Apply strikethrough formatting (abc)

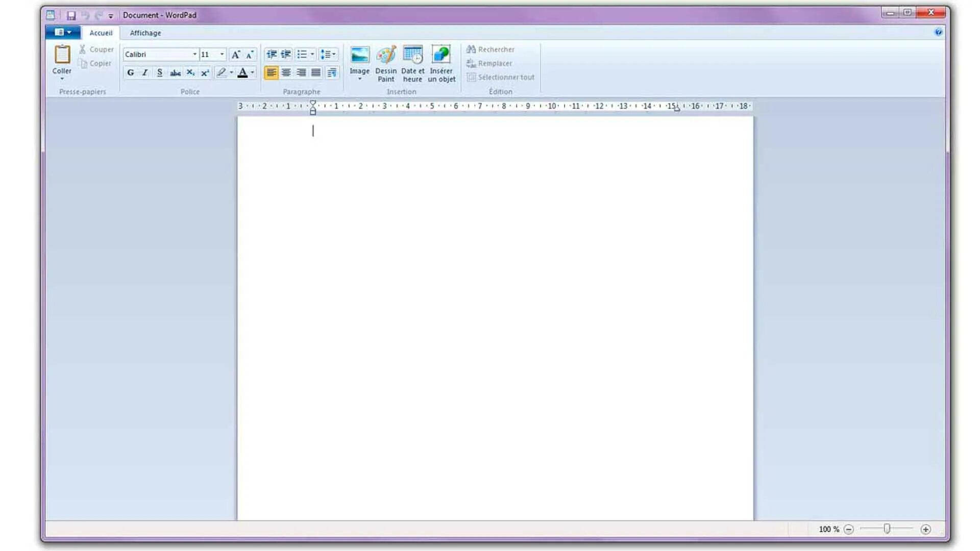point(175,73)
